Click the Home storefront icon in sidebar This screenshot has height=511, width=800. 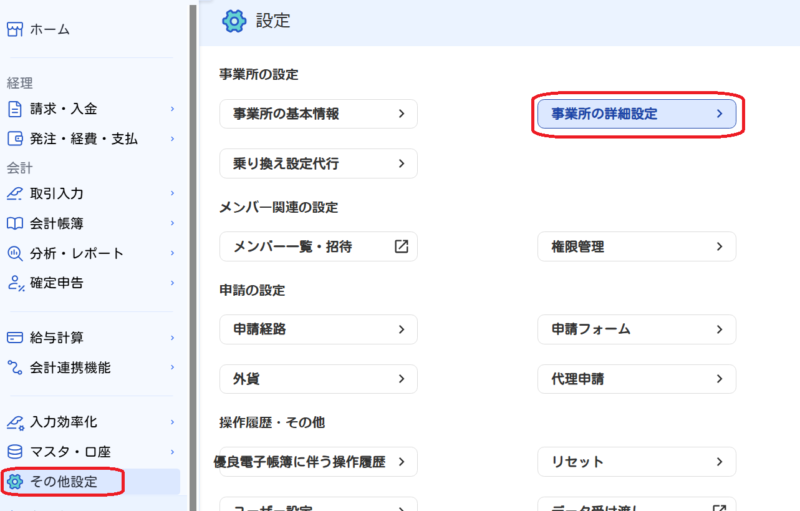[x=15, y=30]
